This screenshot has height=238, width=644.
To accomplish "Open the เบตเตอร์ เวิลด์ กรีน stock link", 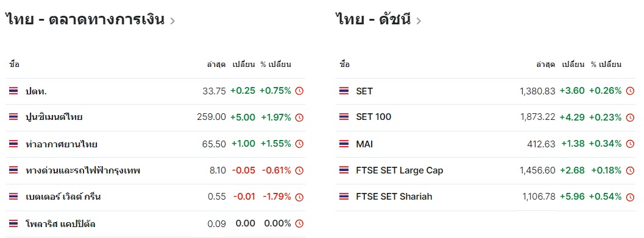I will (x=63, y=197).
